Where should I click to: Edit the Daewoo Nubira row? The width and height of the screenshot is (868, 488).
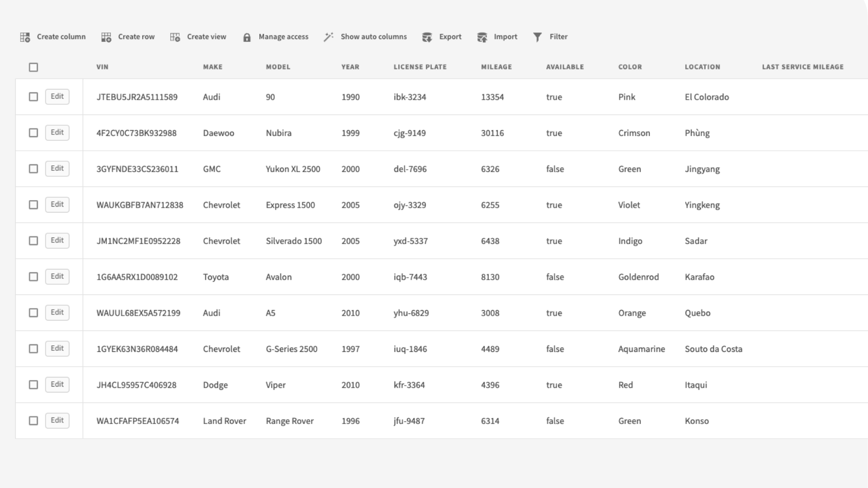pyautogui.click(x=57, y=132)
